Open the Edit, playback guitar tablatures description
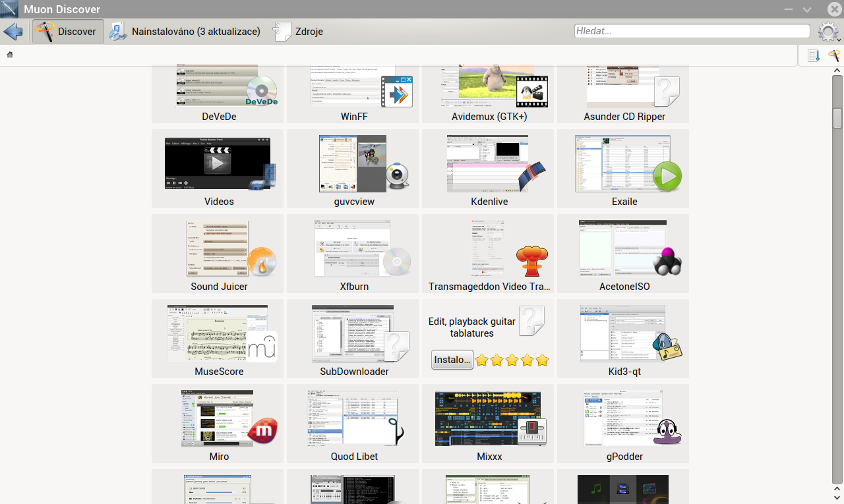 (472, 327)
